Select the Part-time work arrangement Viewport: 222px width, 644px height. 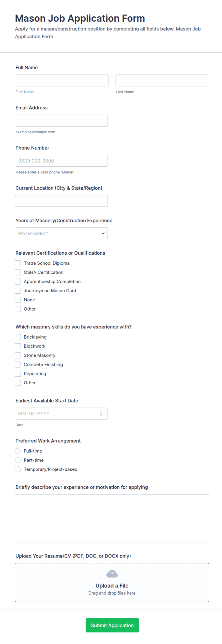tap(18, 460)
